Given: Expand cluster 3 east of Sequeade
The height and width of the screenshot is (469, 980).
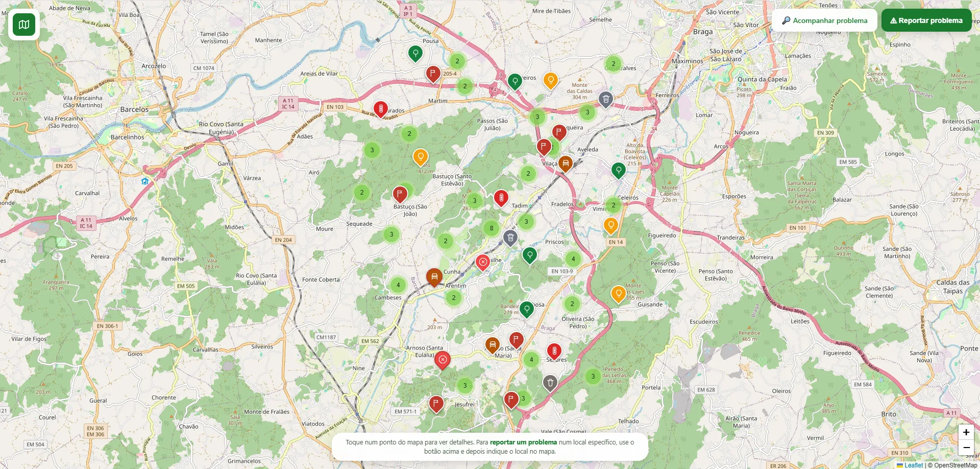Looking at the screenshot, I should [x=391, y=235].
